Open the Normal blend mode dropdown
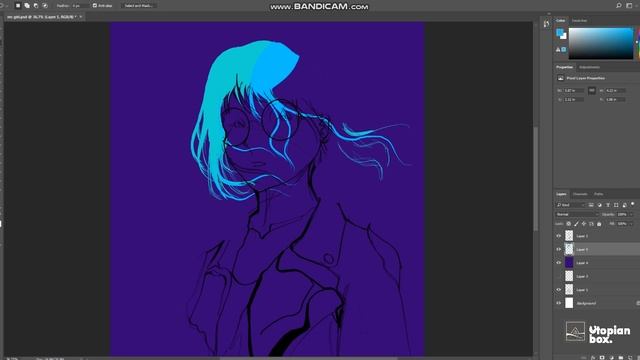640x360 pixels. pyautogui.click(x=577, y=214)
